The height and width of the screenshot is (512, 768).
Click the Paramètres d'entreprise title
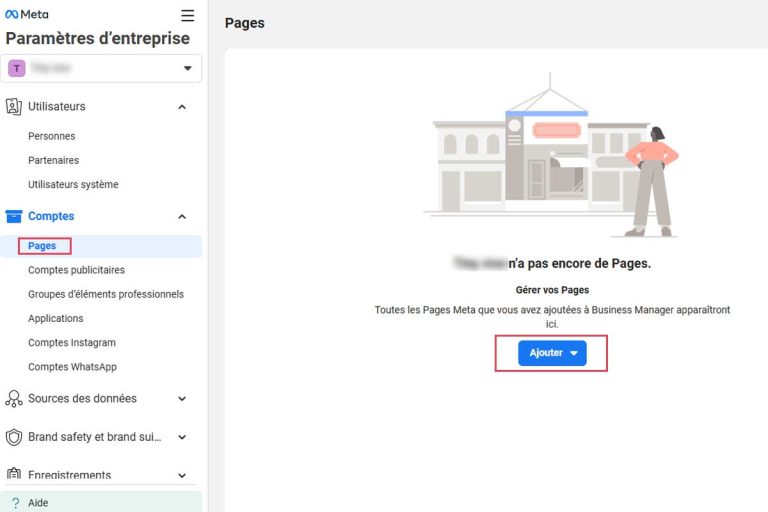point(97,38)
